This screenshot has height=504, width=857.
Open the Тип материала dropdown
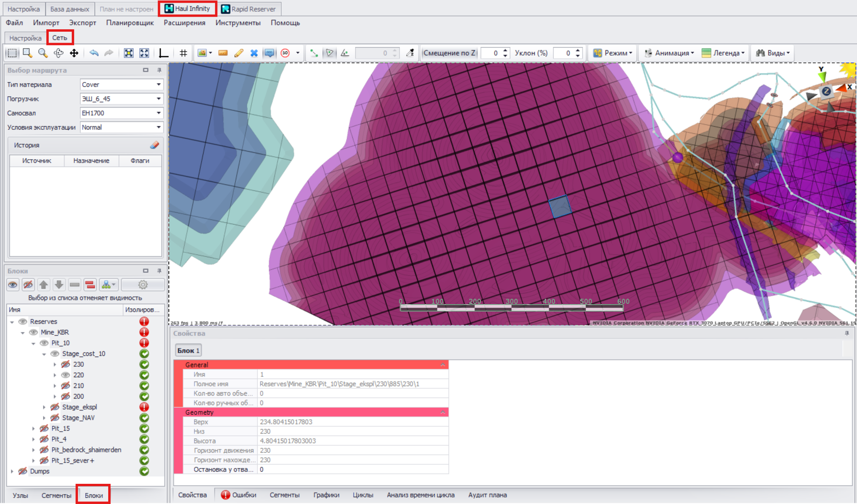(158, 84)
